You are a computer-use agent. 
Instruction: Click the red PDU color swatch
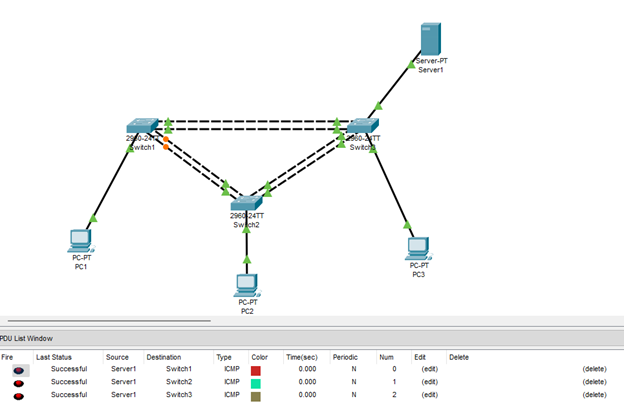click(x=256, y=370)
